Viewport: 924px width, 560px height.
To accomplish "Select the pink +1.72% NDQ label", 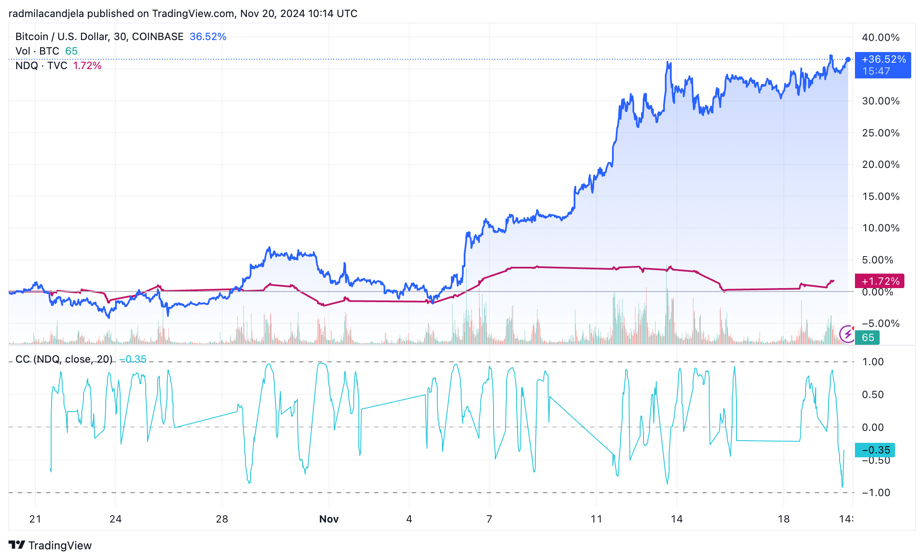I will click(x=879, y=281).
